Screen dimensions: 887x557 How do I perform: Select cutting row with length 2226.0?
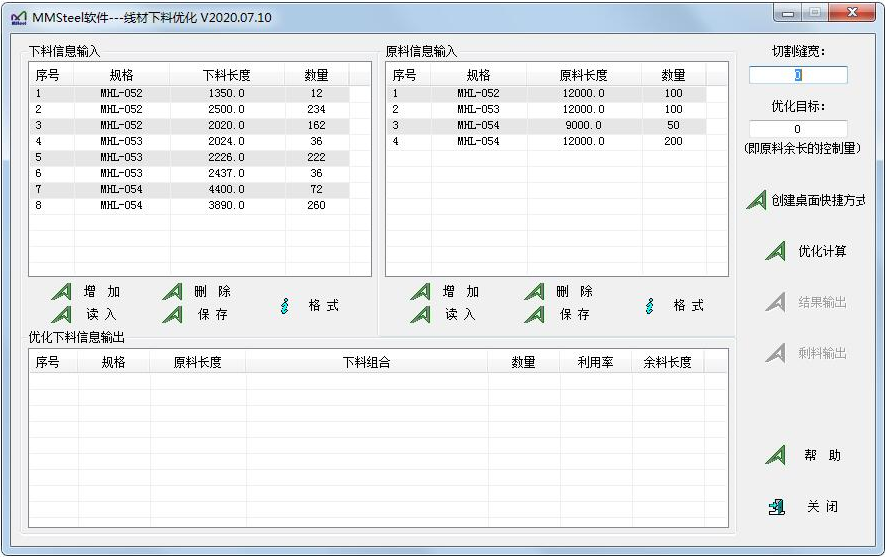click(190, 157)
